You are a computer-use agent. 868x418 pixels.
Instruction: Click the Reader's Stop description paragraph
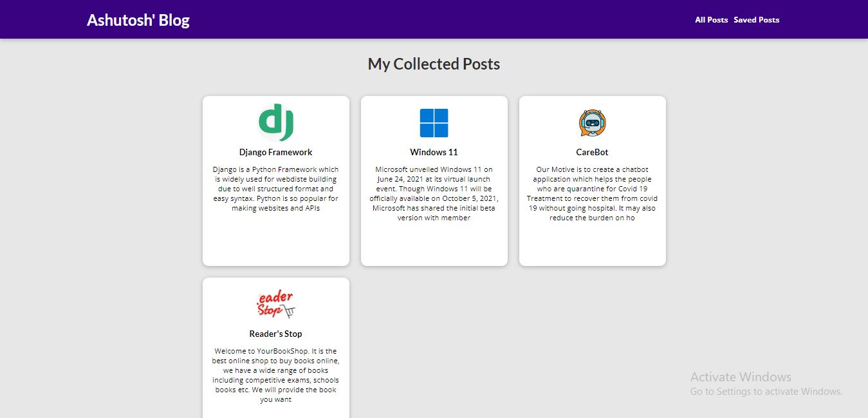pyautogui.click(x=276, y=375)
